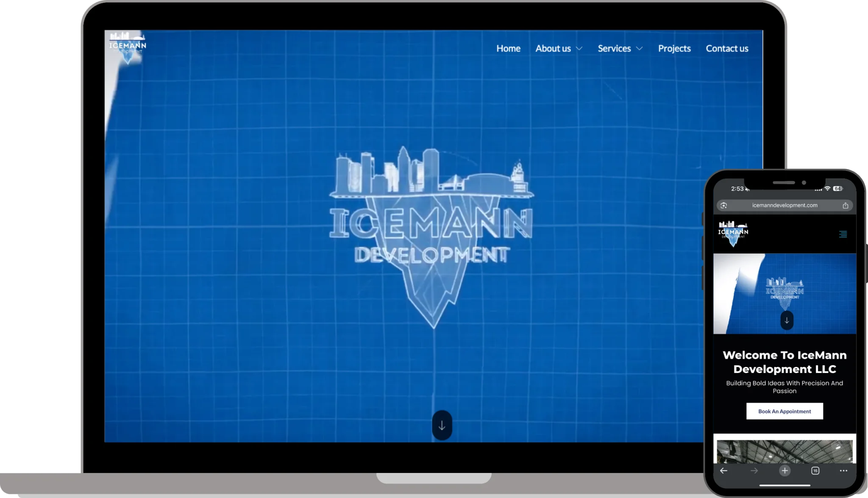The image size is (868, 498).
Task: Click the scroll-down arrow on the desktop hero
Action: [x=442, y=425]
